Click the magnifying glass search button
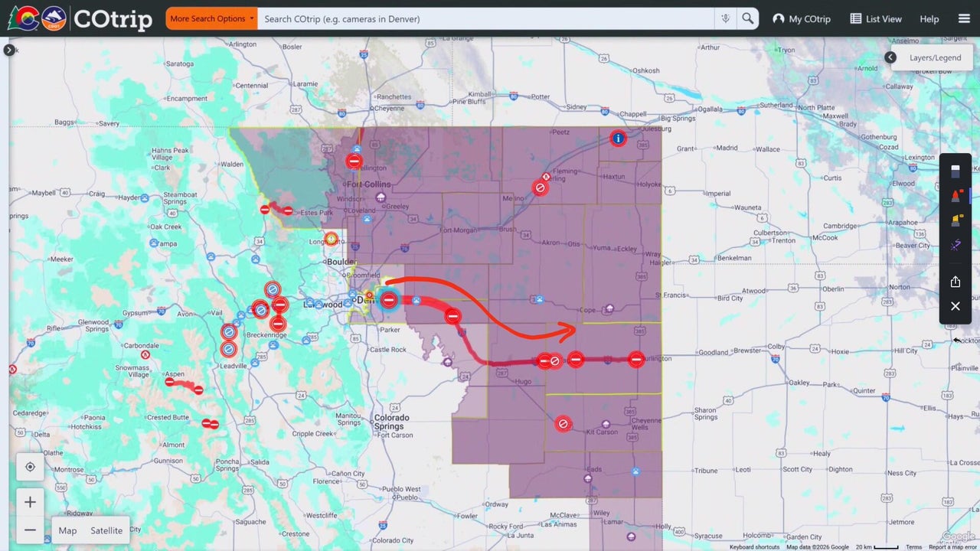Viewport: 980px width, 551px height. click(x=748, y=18)
